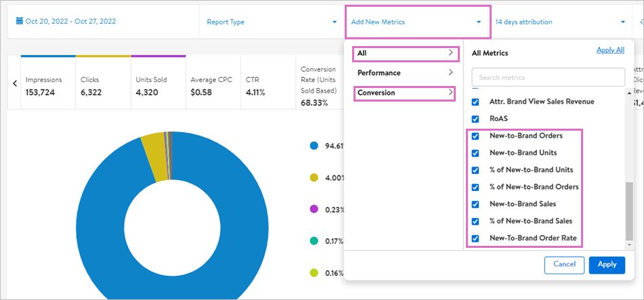
Task: Select the Impressions metric card
Action: pos(47,85)
